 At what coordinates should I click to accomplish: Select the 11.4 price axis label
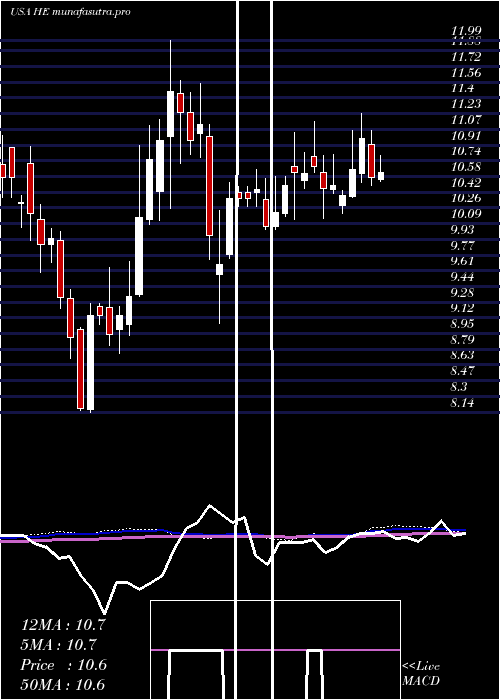pos(462,88)
